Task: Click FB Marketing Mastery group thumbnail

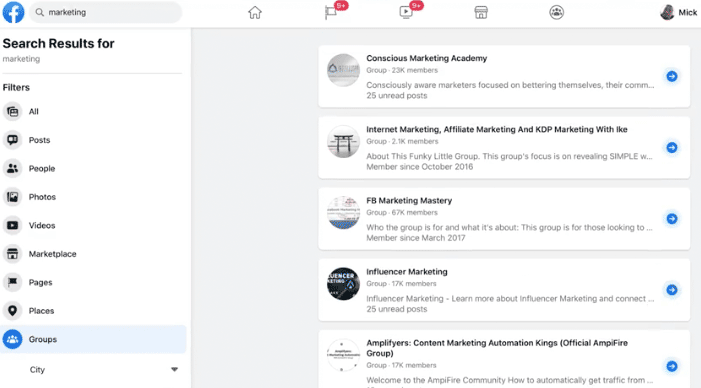Action: point(343,212)
